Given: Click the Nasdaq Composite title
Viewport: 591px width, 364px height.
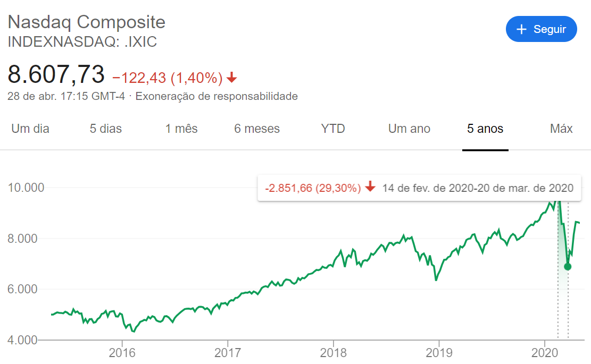Looking at the screenshot, I should tap(86, 22).
